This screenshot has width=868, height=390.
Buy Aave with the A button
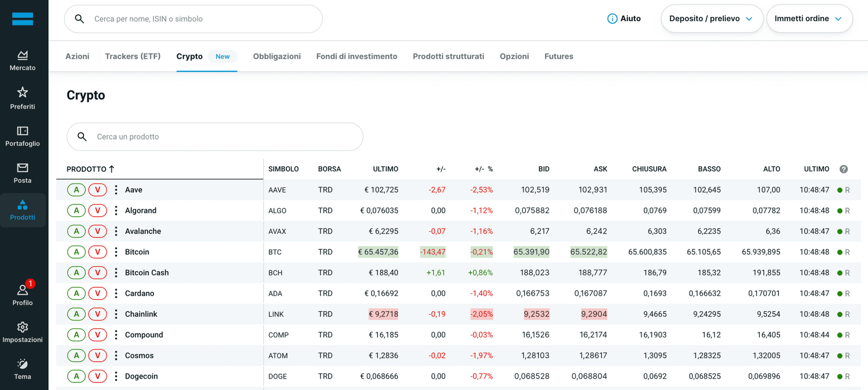(x=76, y=190)
